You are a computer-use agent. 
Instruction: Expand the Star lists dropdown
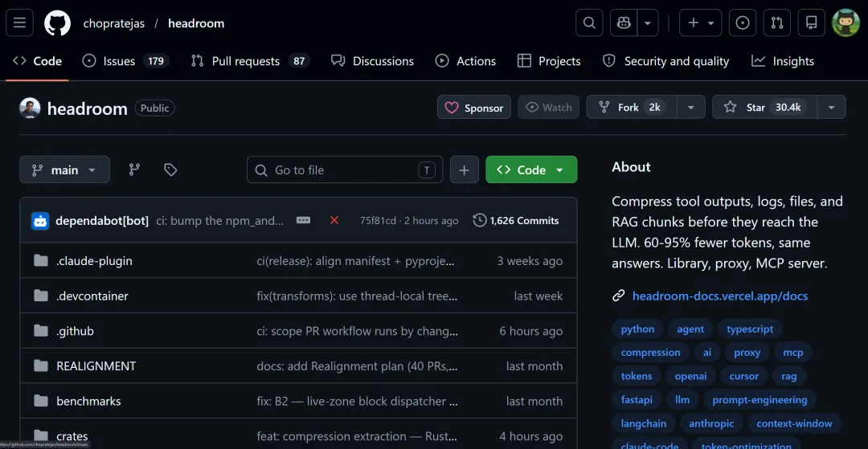[x=832, y=108]
